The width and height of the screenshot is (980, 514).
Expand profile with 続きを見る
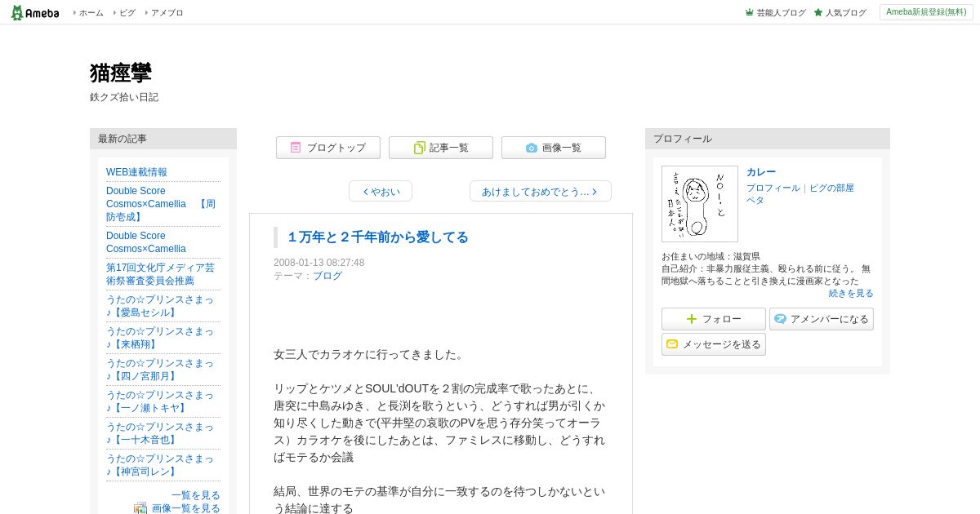tap(851, 293)
